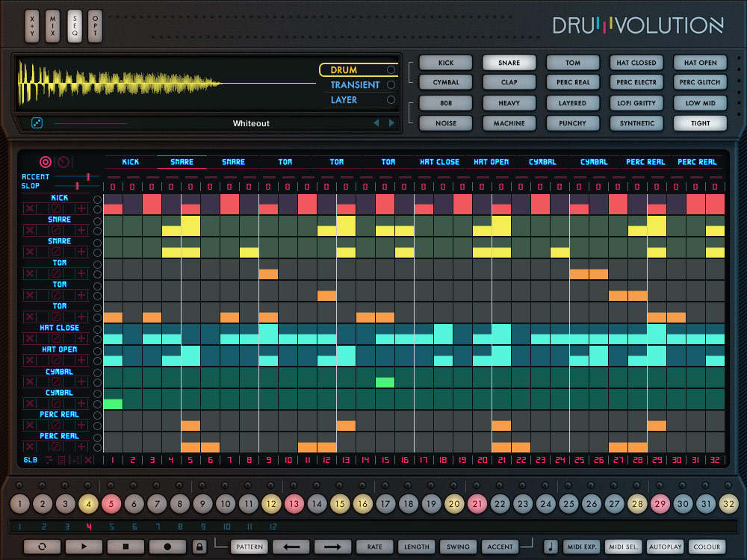This screenshot has height=560, width=747.
Task: Click the COLOUR button
Action: click(x=707, y=547)
